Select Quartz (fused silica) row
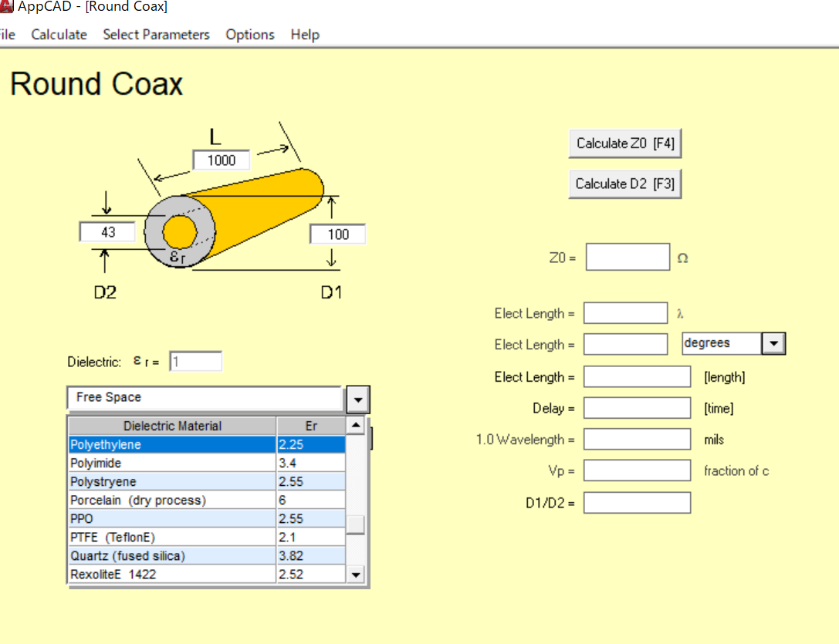The width and height of the screenshot is (839, 644). click(207, 556)
